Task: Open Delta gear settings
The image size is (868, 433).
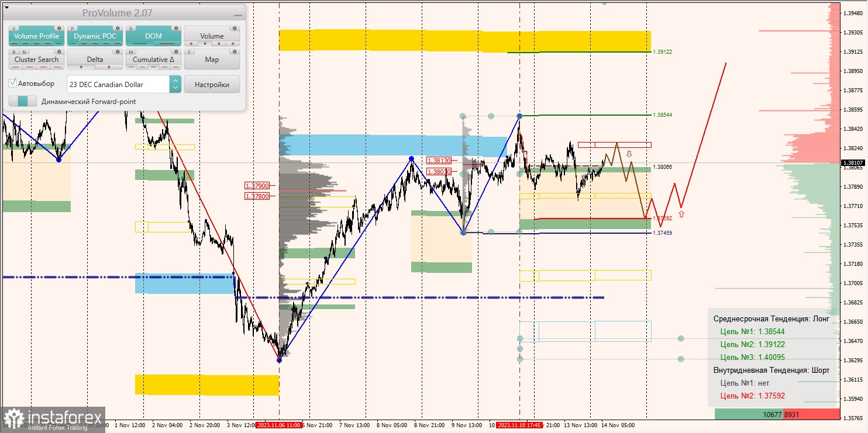Action: (x=118, y=51)
